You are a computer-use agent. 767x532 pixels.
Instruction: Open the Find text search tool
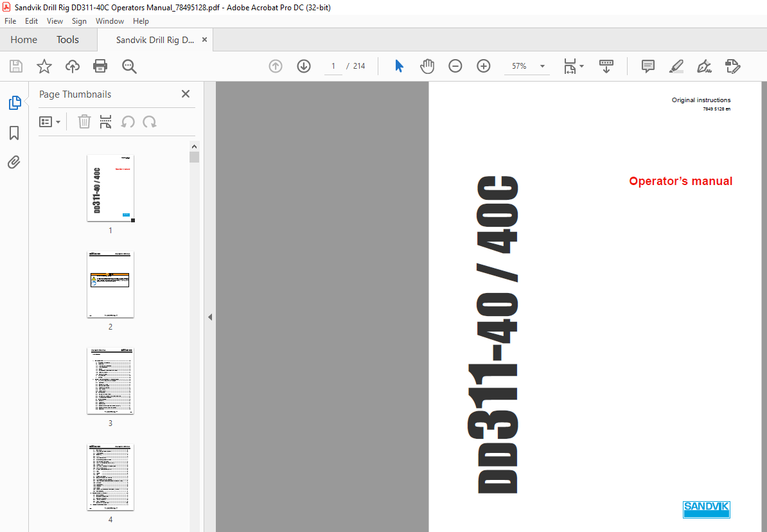(129, 66)
